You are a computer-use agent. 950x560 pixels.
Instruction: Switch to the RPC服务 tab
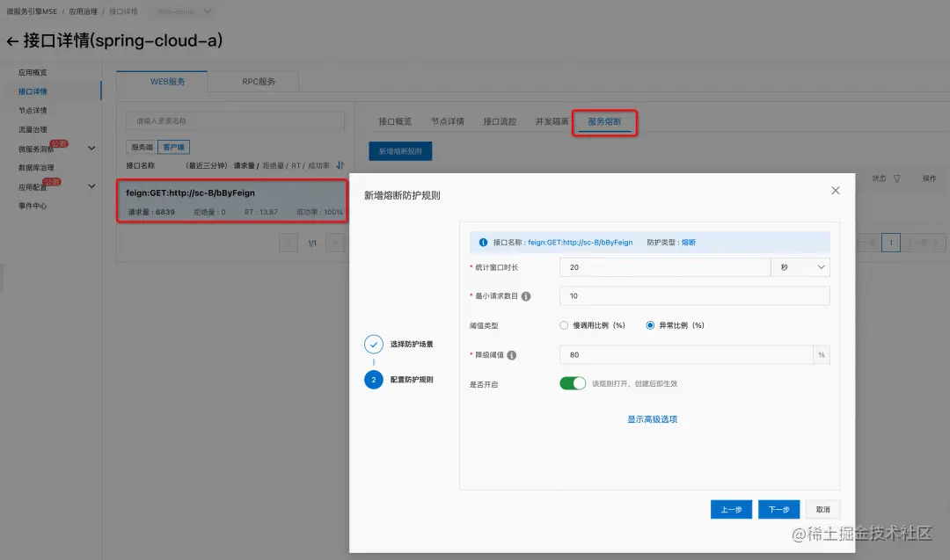coord(259,82)
